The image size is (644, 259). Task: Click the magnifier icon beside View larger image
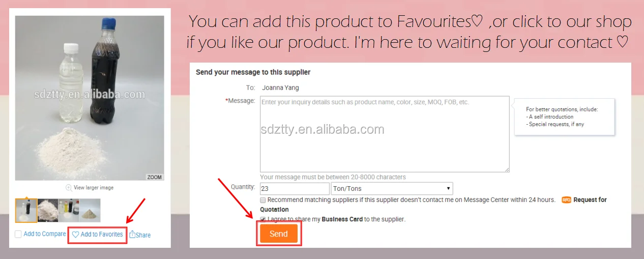(x=69, y=187)
